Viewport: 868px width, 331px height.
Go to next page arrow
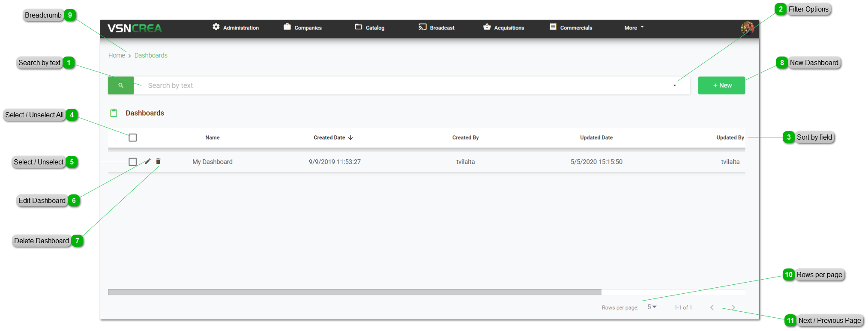point(733,307)
